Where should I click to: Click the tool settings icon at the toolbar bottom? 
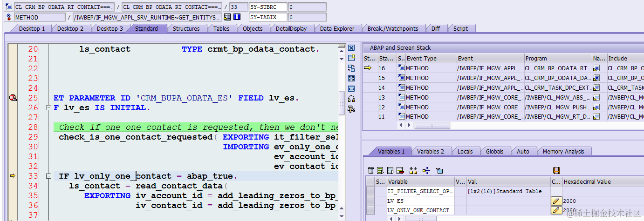coord(351,109)
